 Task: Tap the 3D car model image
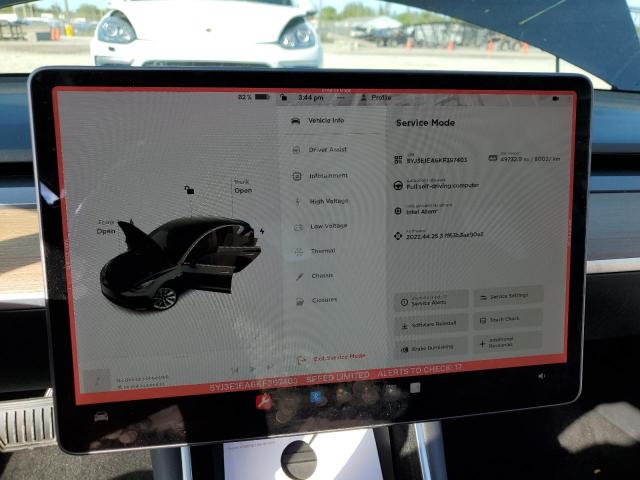point(181,262)
